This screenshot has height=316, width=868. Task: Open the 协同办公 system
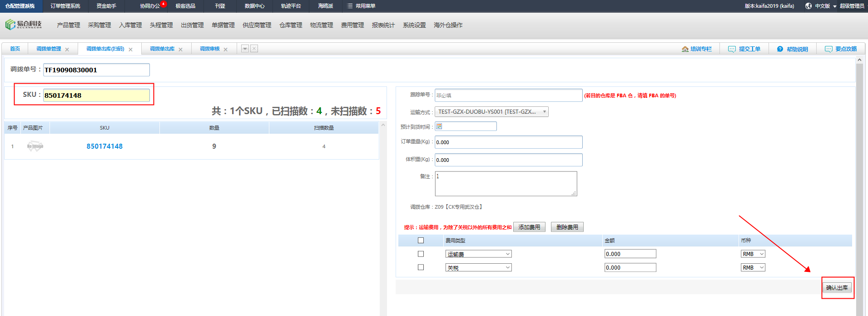pyautogui.click(x=150, y=6)
